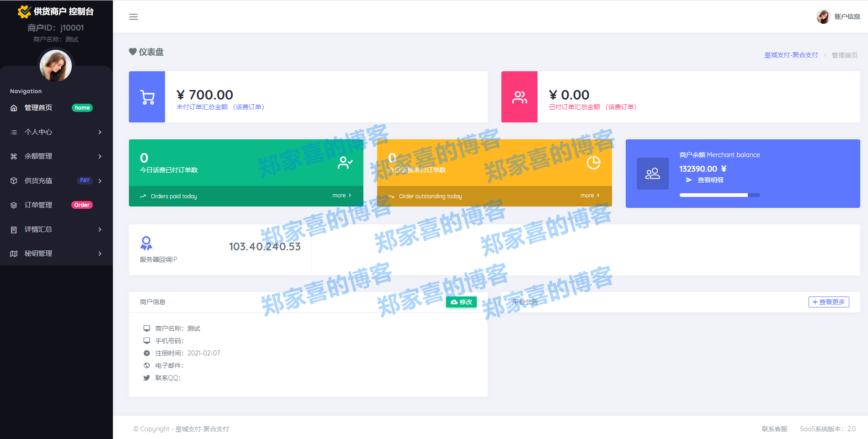Click the trend-down icon near Order outstanding today
Viewport: 868px width, 439px height.
391,196
